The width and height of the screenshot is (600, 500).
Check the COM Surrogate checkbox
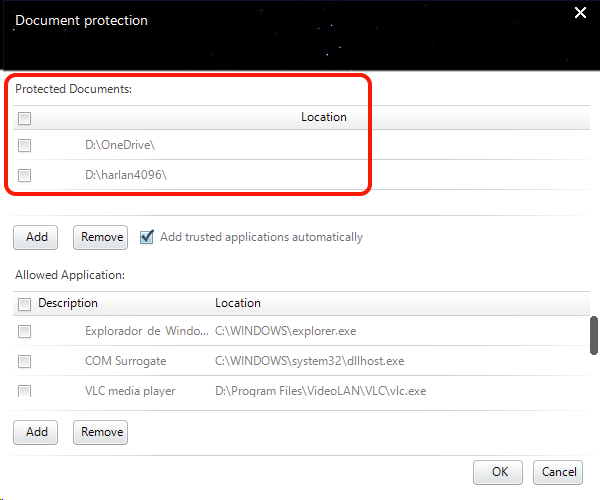coord(25,361)
